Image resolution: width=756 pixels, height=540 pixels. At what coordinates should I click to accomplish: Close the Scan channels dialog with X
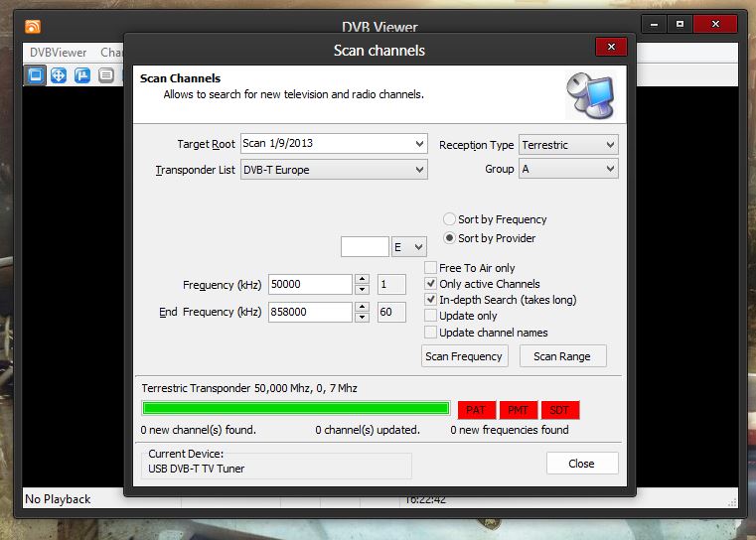tap(611, 47)
